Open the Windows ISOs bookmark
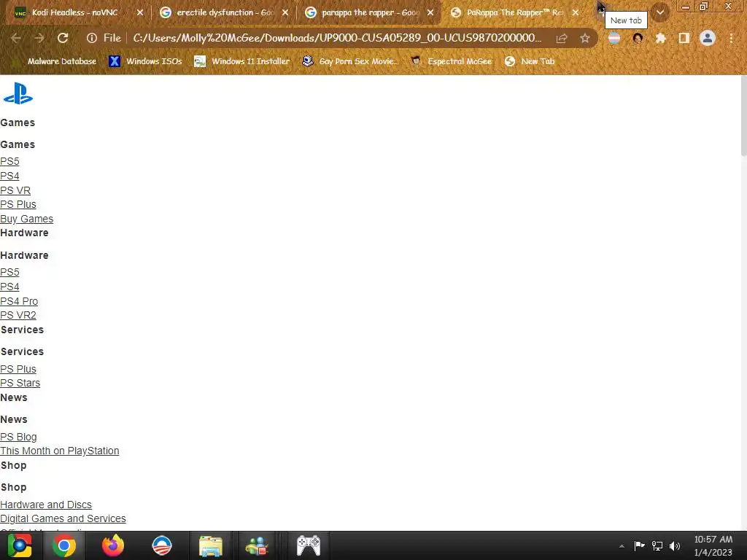The width and height of the screenshot is (747, 560). coord(145,61)
